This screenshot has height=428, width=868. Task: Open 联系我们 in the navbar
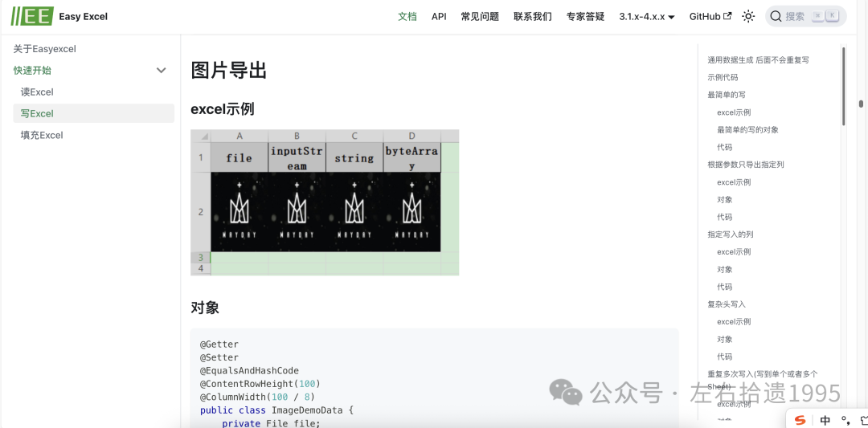533,16
